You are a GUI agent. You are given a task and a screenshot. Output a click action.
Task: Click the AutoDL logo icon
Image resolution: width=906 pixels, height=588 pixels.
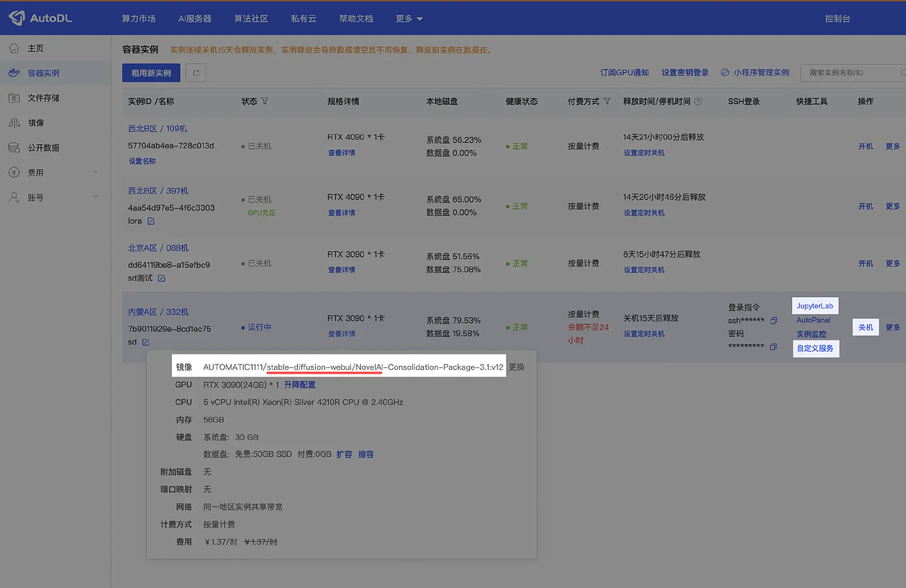point(18,18)
